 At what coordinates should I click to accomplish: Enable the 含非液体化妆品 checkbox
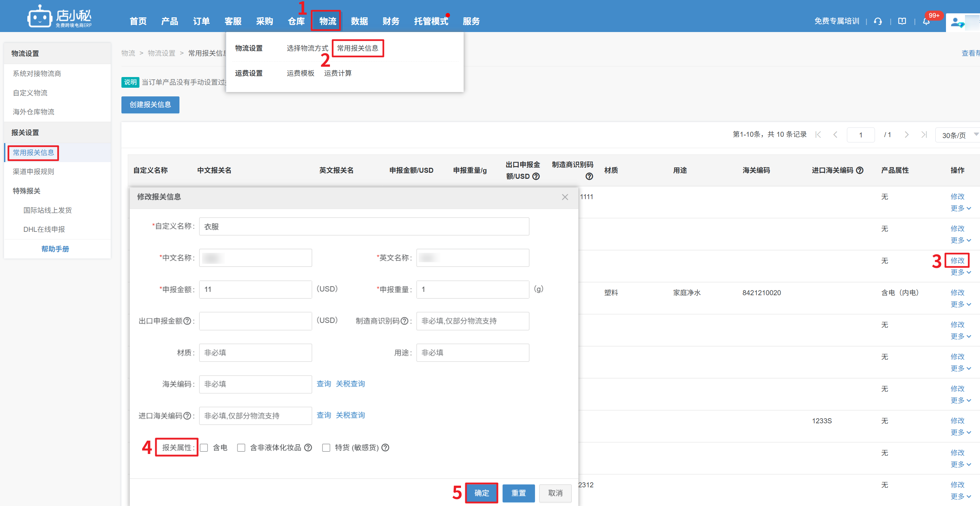[x=241, y=447]
